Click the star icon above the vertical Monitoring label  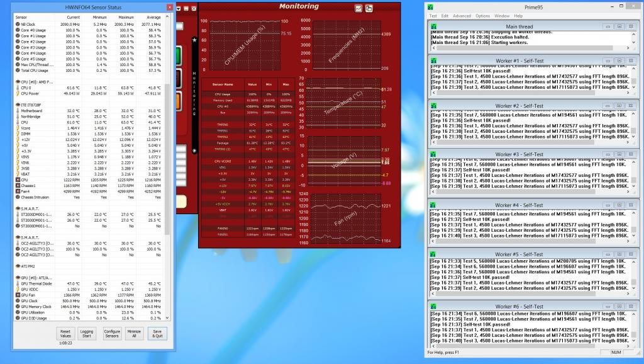pyautogui.click(x=194, y=40)
